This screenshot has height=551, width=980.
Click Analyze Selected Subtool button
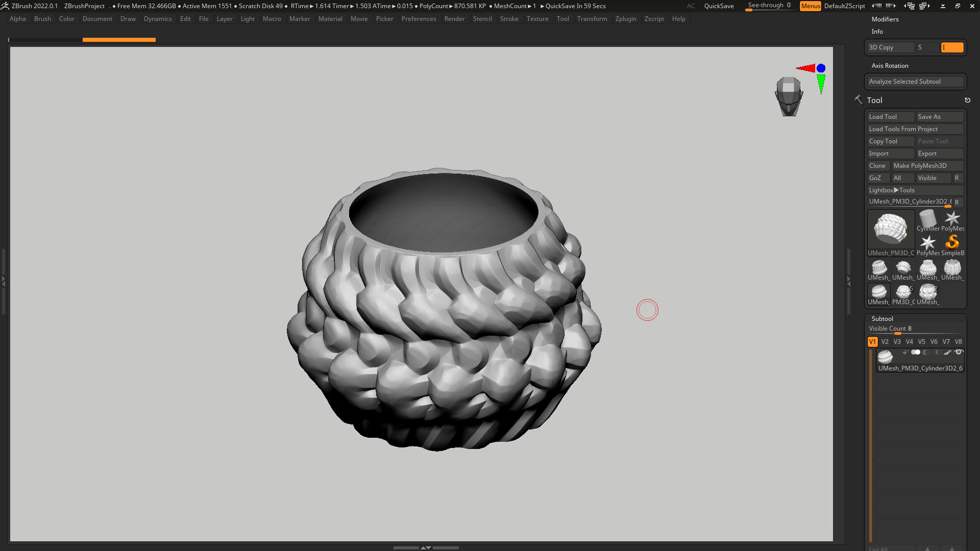point(915,81)
